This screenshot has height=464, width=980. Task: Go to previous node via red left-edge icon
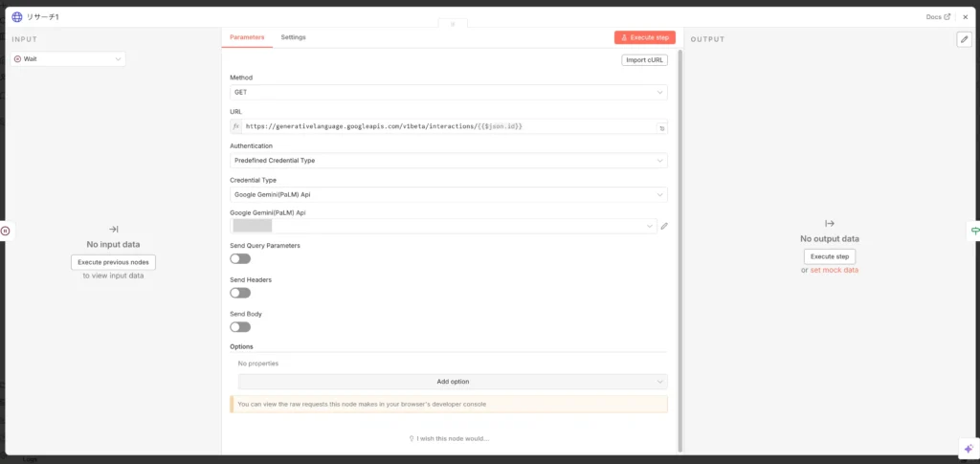pos(5,231)
